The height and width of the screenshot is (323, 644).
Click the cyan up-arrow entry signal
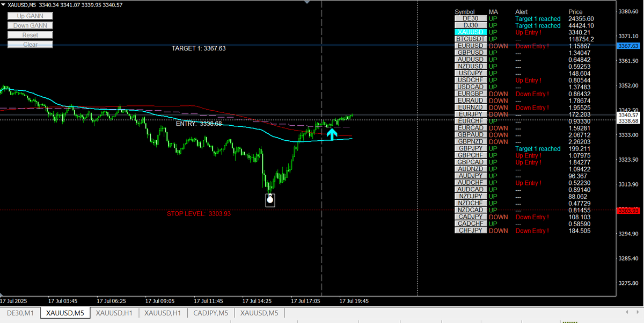pyautogui.click(x=332, y=134)
